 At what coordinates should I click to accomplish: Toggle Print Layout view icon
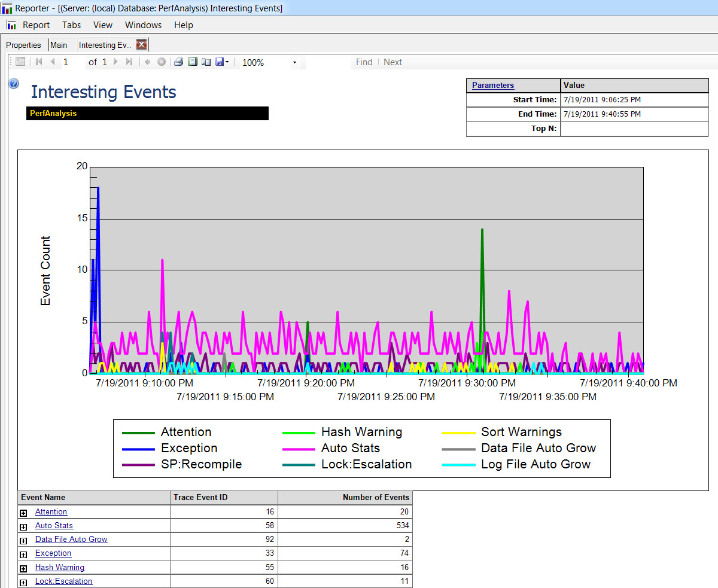(193, 62)
